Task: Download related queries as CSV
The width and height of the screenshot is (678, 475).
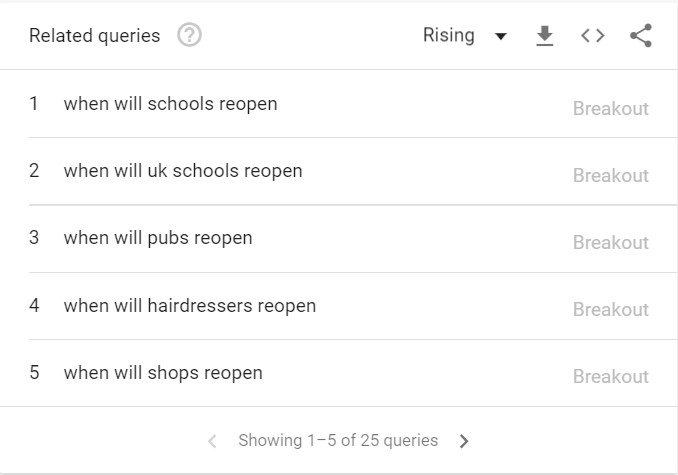Action: pyautogui.click(x=544, y=36)
